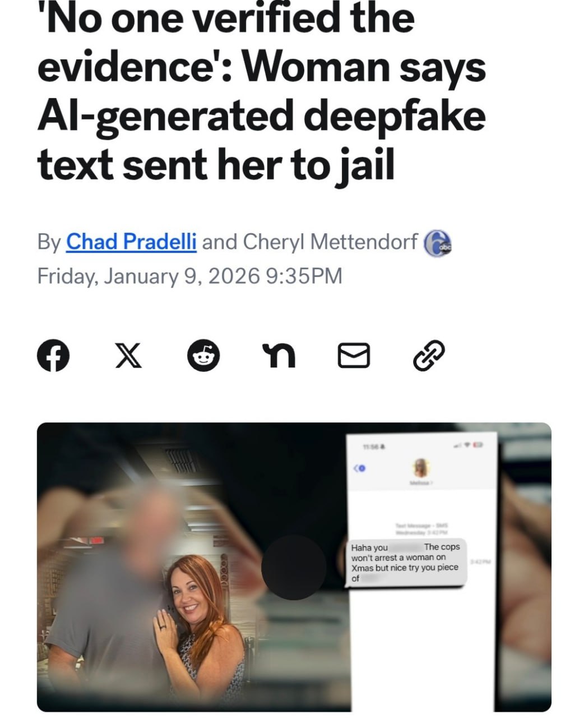Viewport: 588px width, 718px height.
Task: Open Chad Pradelli's author page
Action: tap(131, 242)
